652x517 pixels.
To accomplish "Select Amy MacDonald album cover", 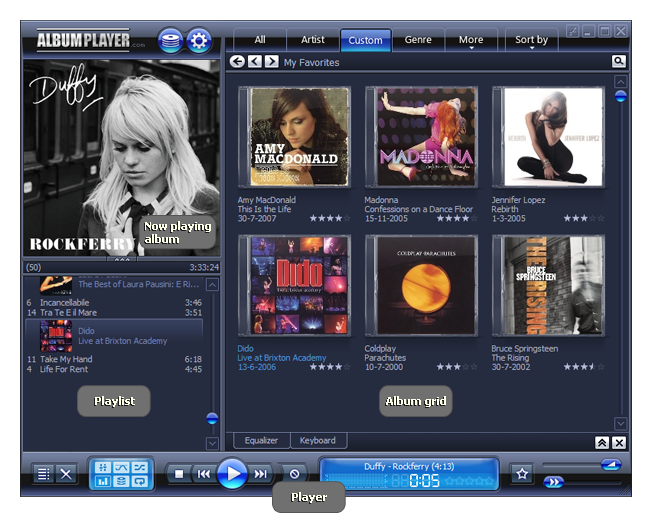I will [x=294, y=136].
